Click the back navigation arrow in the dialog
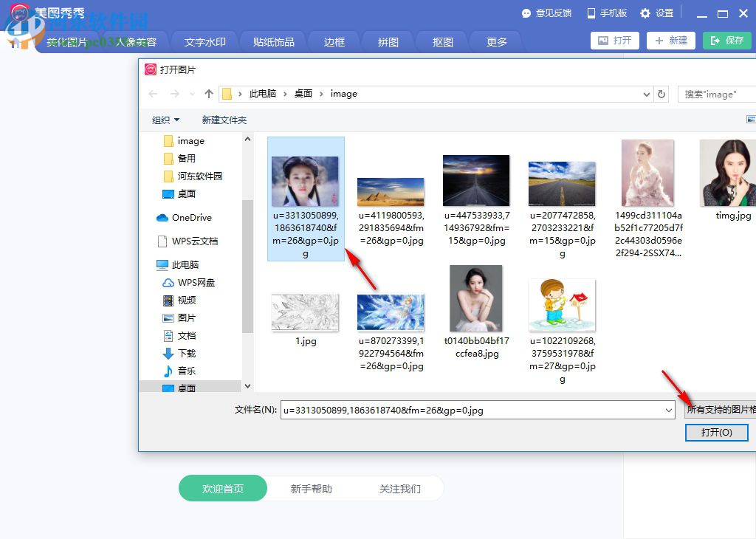Viewport: 756px width, 539px height. pyautogui.click(x=153, y=94)
